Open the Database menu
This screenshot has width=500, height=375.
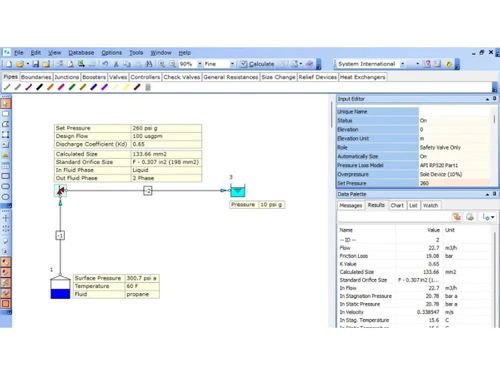81,53
